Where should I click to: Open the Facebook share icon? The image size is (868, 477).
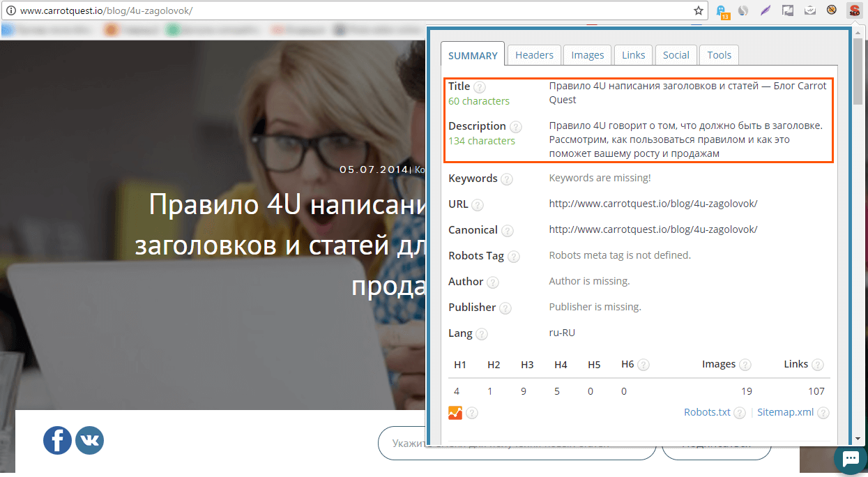coord(57,441)
